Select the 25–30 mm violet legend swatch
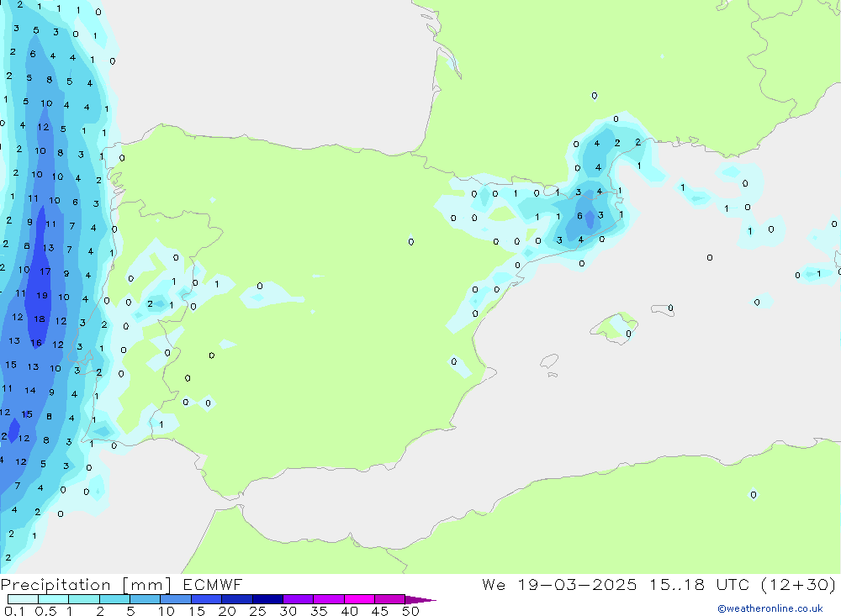Image resolution: width=841 pixels, height=616 pixels. 267,599
